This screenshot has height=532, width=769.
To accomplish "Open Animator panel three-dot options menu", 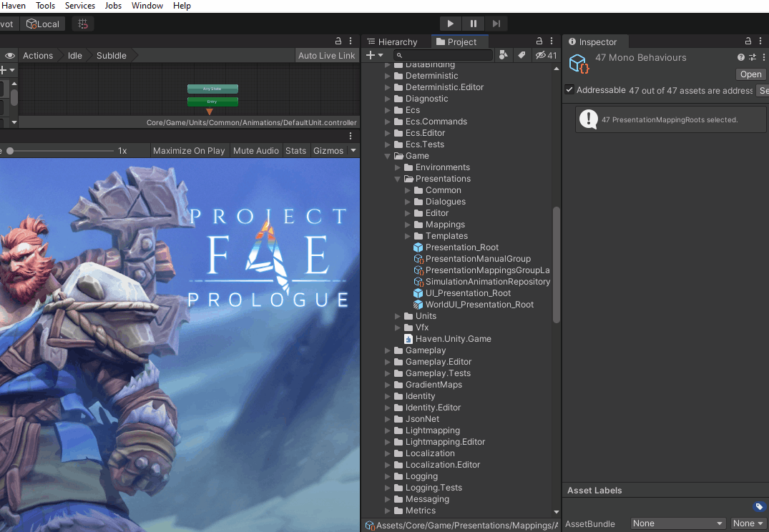I will pyautogui.click(x=351, y=41).
